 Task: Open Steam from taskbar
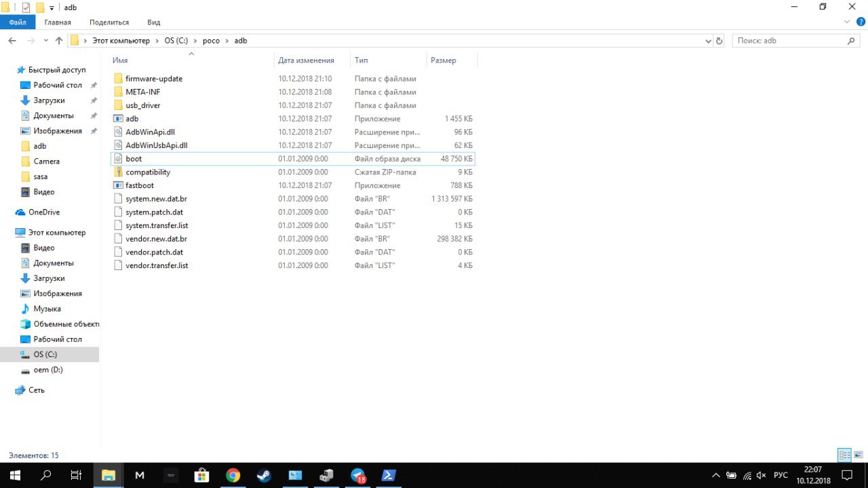[264, 475]
